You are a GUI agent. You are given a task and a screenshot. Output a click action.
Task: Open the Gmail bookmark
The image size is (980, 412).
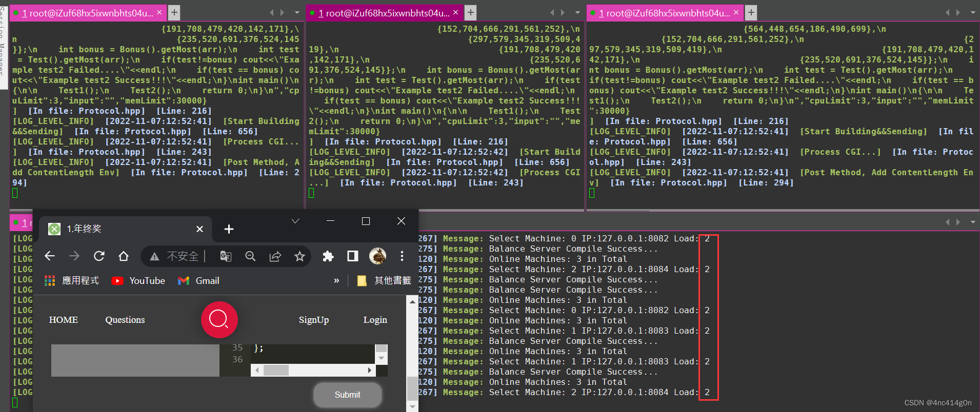click(x=198, y=281)
